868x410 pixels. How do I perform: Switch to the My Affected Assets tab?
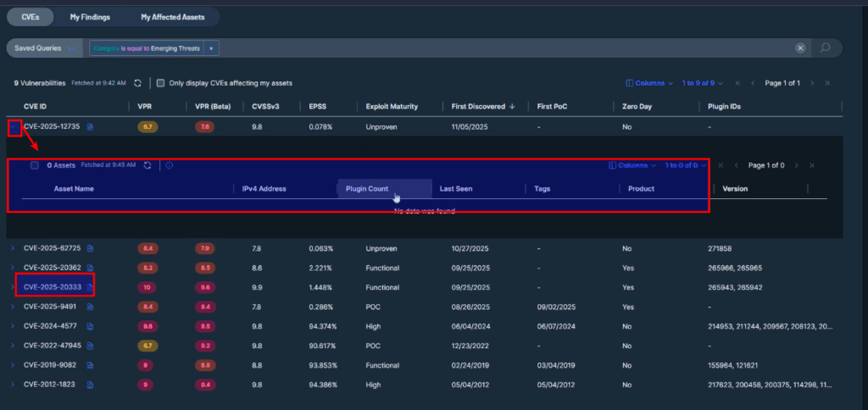coord(172,17)
